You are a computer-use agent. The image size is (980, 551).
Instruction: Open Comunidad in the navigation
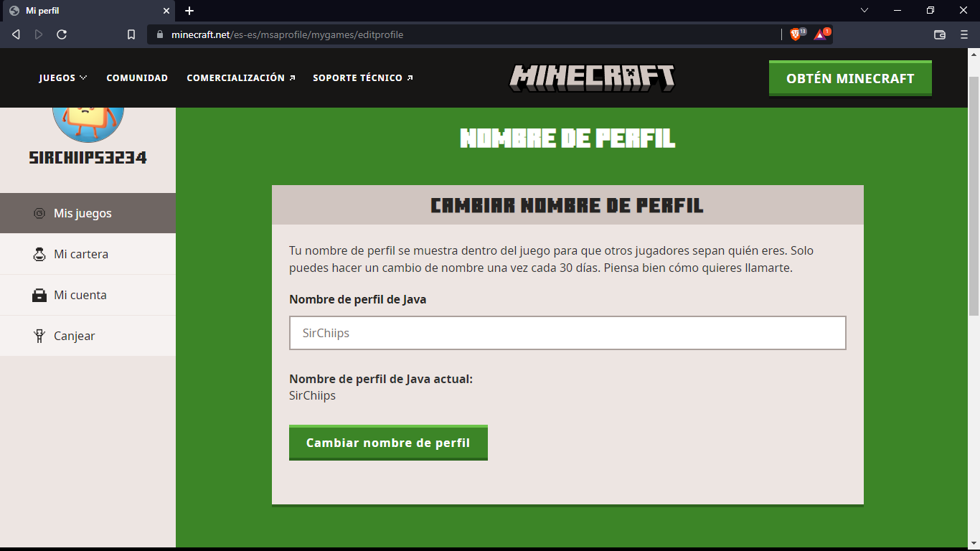[x=137, y=77]
